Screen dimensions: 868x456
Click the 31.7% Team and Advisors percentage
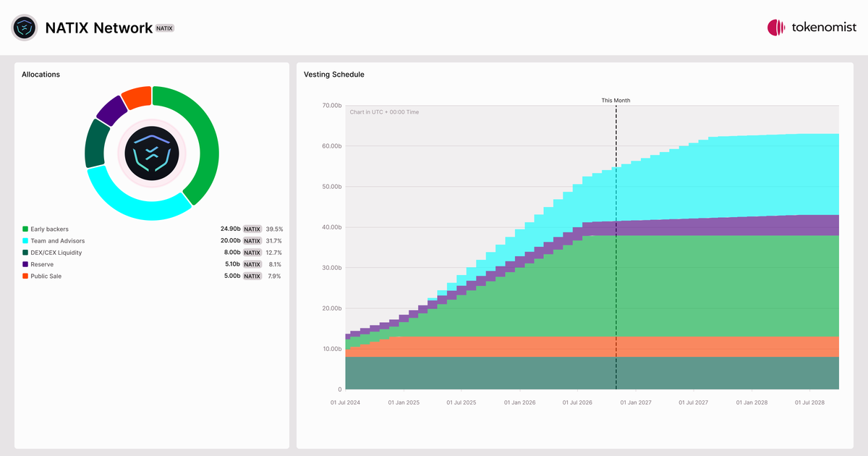pos(274,241)
